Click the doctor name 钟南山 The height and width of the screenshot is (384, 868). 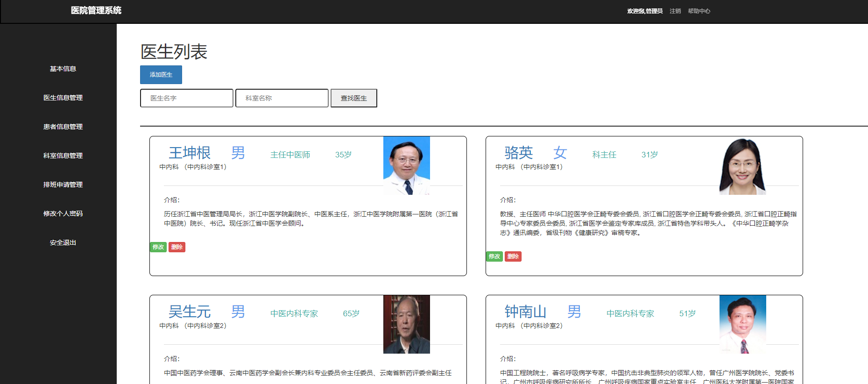(526, 312)
